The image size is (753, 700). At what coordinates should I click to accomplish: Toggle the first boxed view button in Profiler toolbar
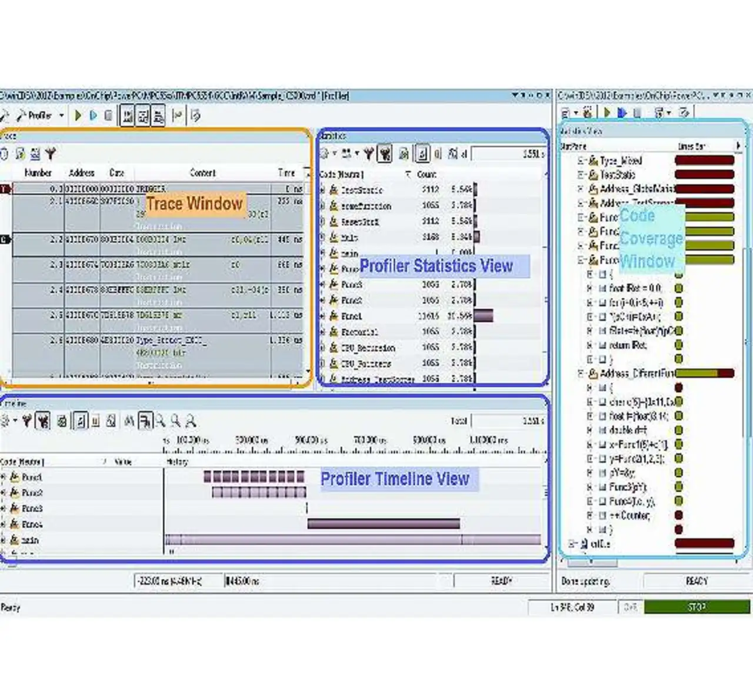(128, 116)
